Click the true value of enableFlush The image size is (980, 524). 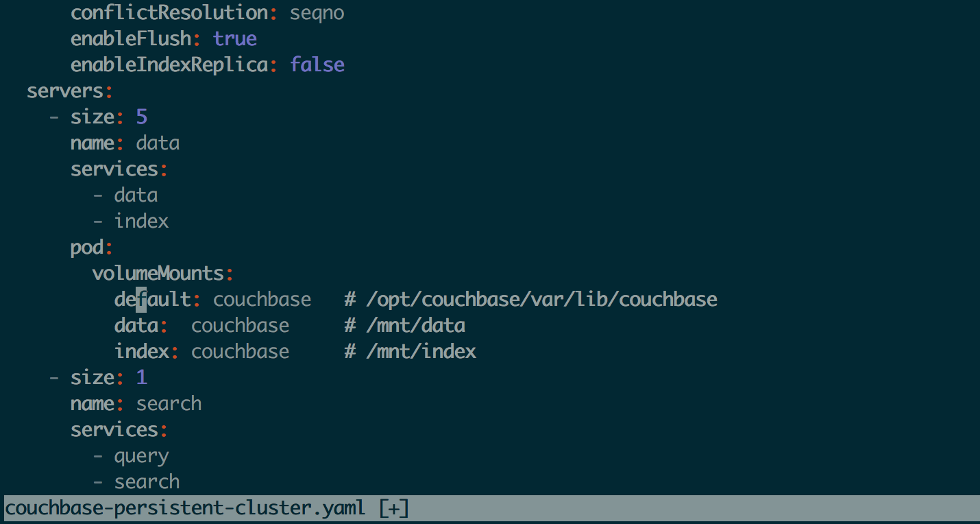[x=235, y=38]
